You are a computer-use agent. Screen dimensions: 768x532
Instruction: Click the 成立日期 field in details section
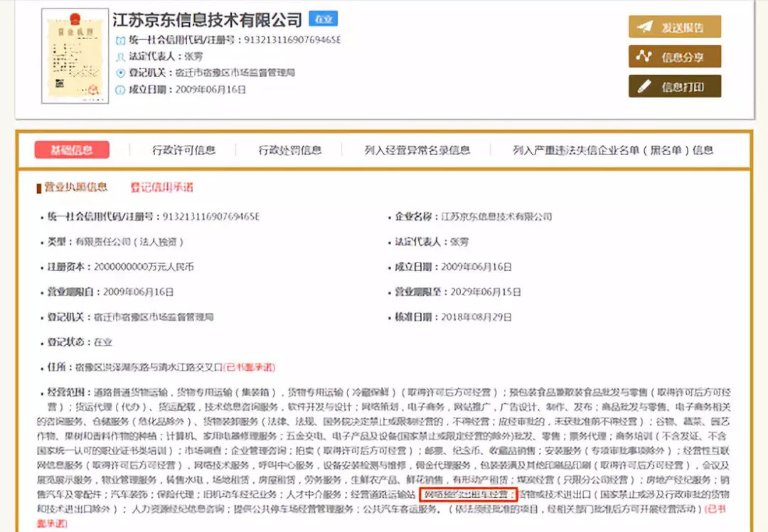(453, 267)
